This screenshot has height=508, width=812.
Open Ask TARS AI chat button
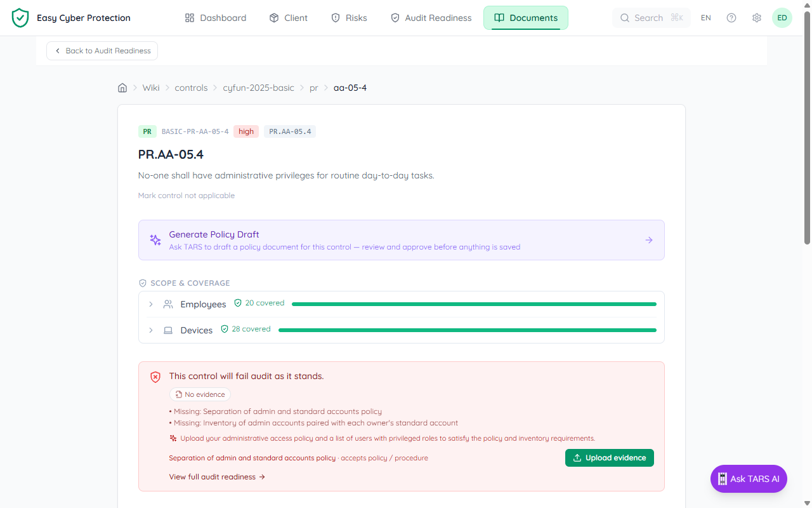click(x=749, y=479)
